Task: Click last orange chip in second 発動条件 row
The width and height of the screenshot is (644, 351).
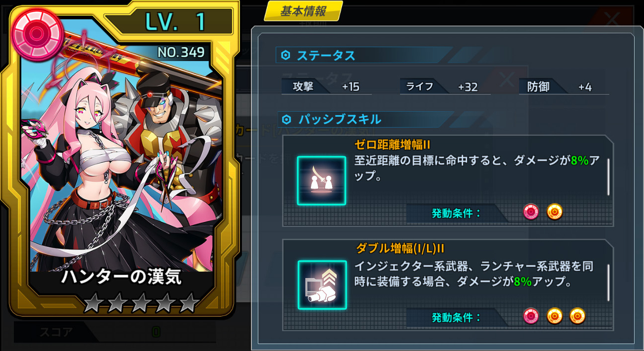Action: tap(578, 316)
